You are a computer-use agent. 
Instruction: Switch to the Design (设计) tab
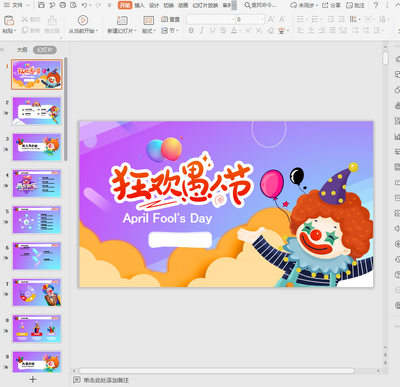tap(154, 5)
